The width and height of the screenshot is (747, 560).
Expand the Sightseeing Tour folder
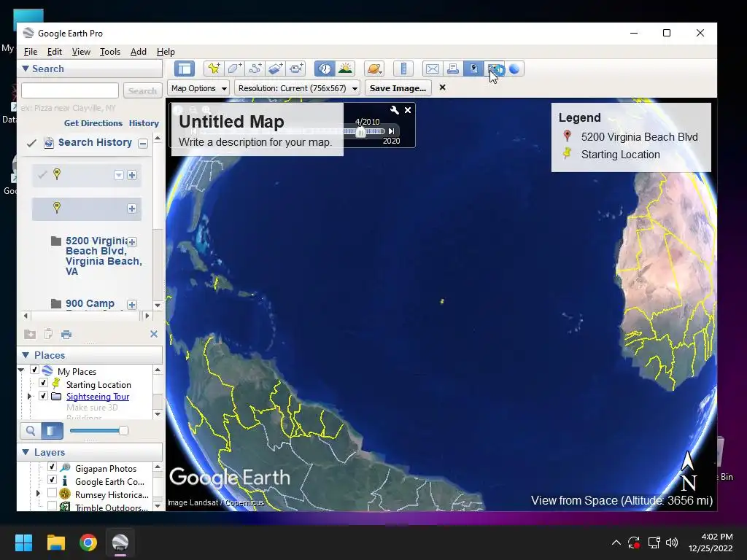tap(29, 396)
